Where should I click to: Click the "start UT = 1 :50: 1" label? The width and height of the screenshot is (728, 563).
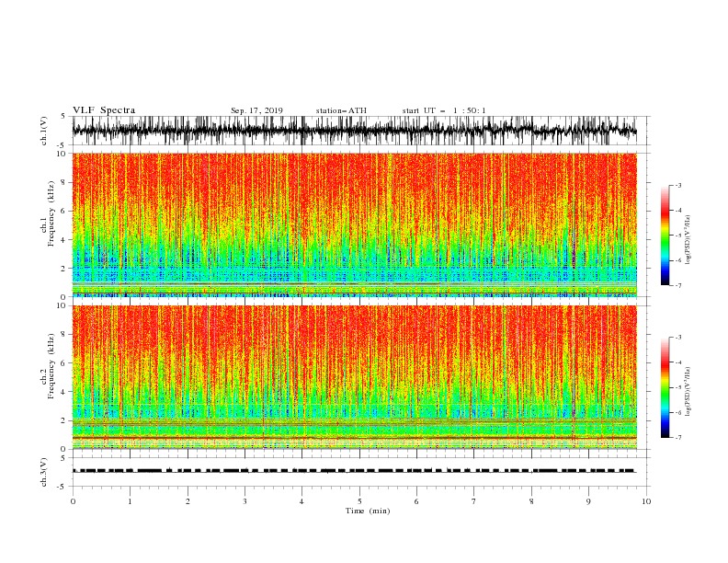[x=444, y=110]
